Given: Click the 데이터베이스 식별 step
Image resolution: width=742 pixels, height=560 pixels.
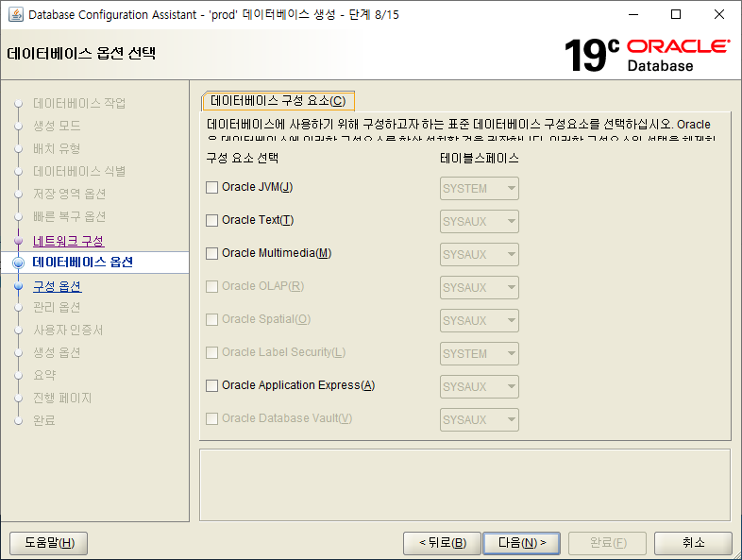Looking at the screenshot, I should (79, 171).
